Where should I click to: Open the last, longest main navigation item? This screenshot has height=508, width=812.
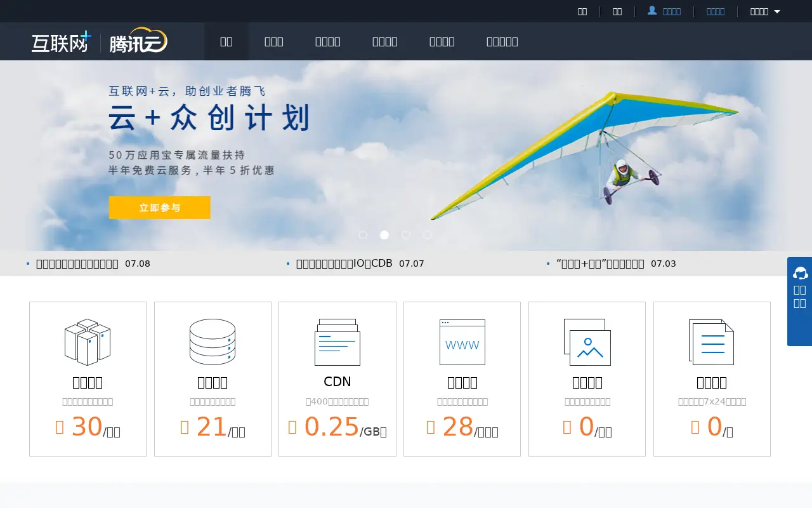(502, 41)
